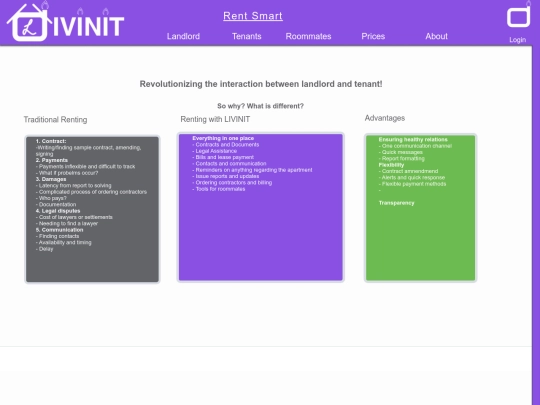Click the Login text link
This screenshot has width=540, height=405.
(518, 40)
